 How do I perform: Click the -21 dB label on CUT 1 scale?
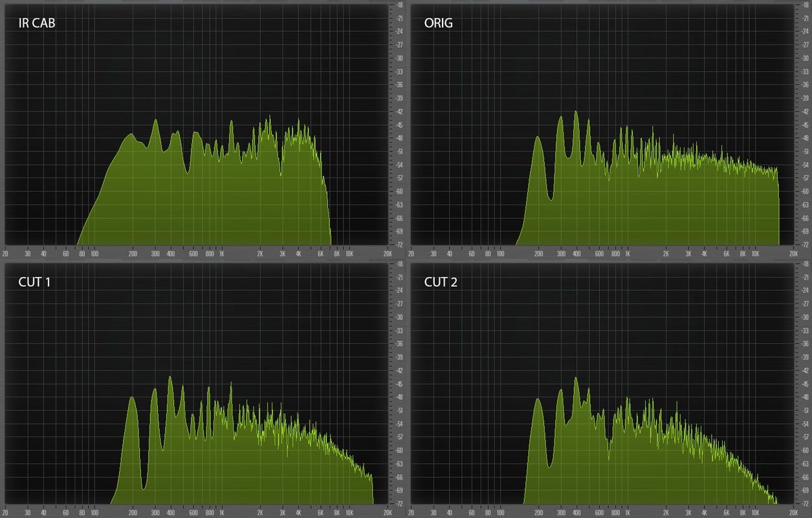coord(399,277)
